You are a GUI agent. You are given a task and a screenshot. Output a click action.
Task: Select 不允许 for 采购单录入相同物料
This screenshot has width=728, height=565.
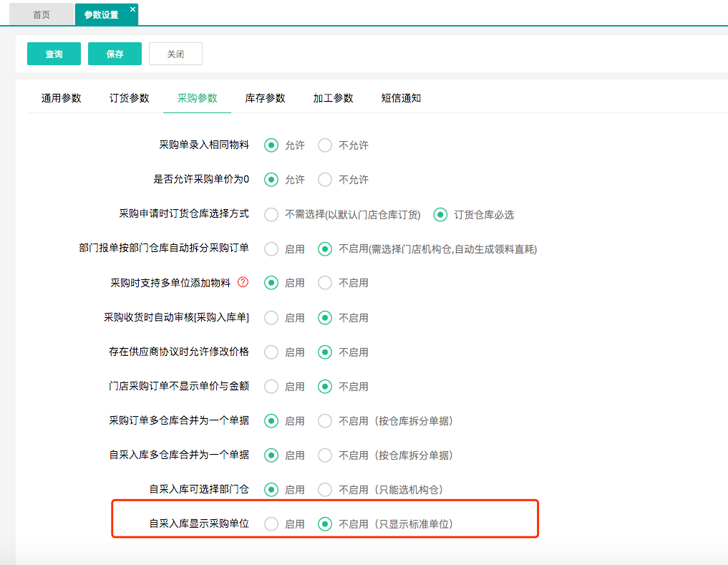point(325,145)
